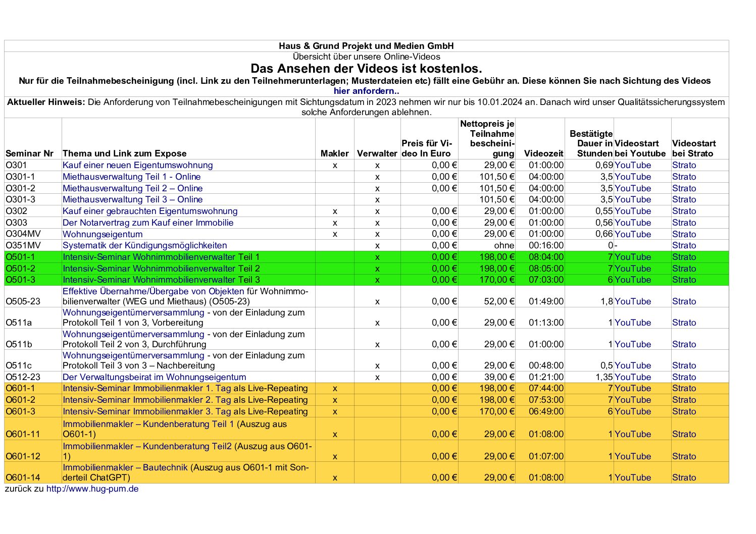Open 'Effektive Übernahme/Übergabe von Objekten' link
Viewport: 756px width, 534px height.
coord(154,291)
